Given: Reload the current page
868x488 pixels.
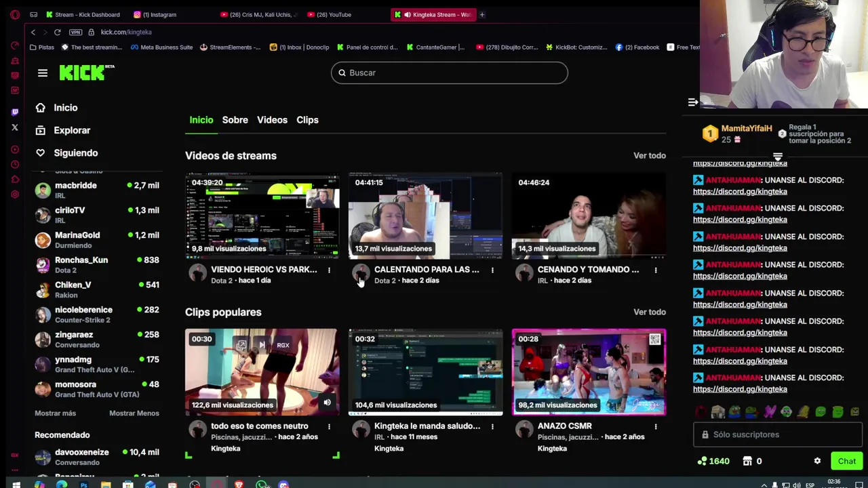Looking at the screenshot, I should tap(58, 32).
